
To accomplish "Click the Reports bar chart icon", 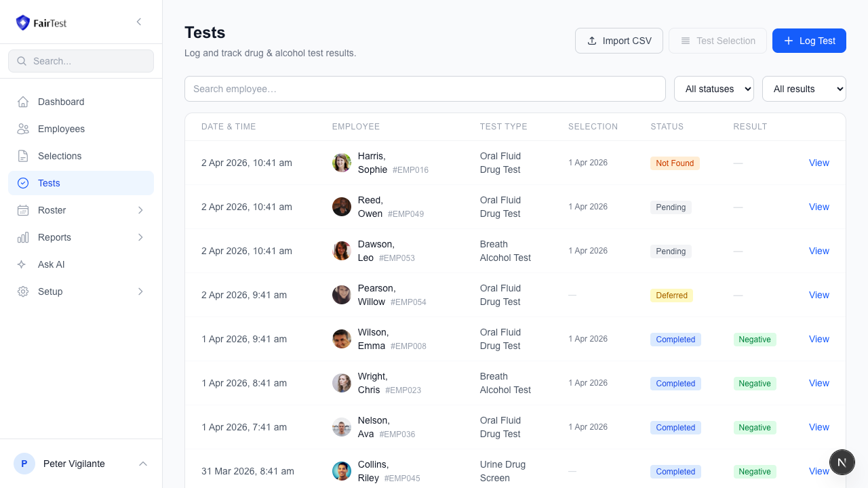I will pos(23,237).
